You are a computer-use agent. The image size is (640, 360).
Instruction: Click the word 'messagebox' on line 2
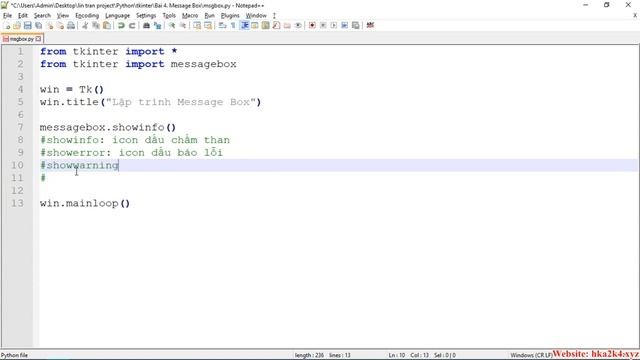(203, 64)
